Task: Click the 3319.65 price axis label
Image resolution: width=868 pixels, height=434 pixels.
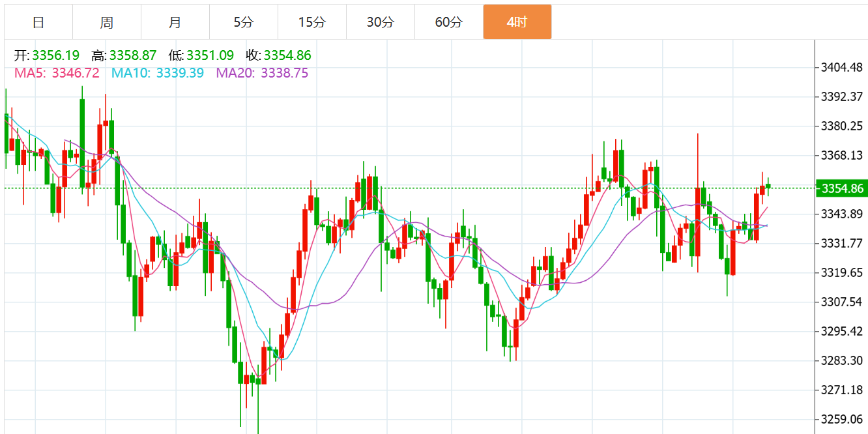Action: tap(843, 273)
